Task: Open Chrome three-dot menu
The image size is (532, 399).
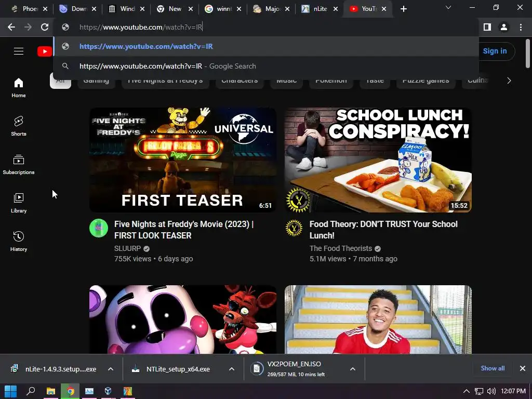Action: coord(521,27)
